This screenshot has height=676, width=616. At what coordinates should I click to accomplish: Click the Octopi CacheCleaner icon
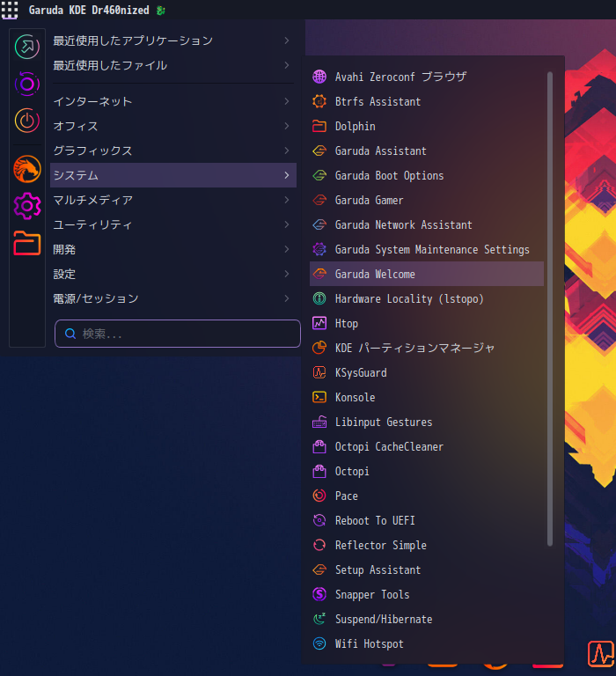(319, 446)
